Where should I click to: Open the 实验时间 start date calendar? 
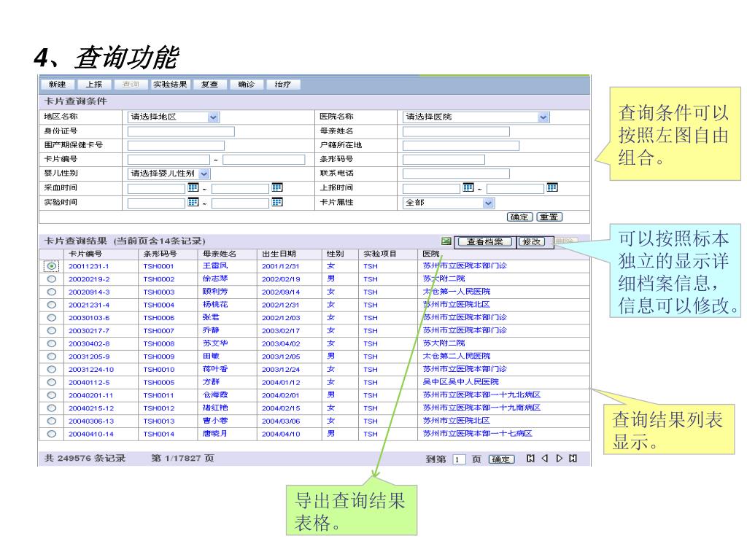point(193,203)
